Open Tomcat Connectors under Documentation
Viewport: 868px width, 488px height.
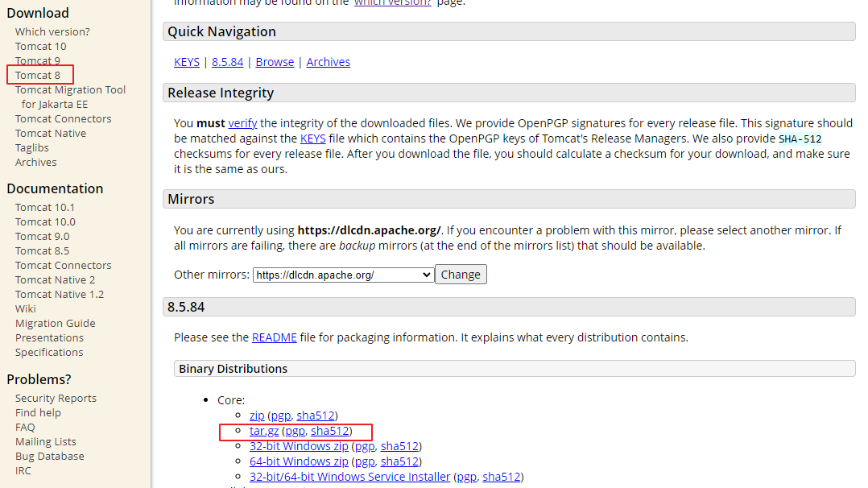point(63,265)
